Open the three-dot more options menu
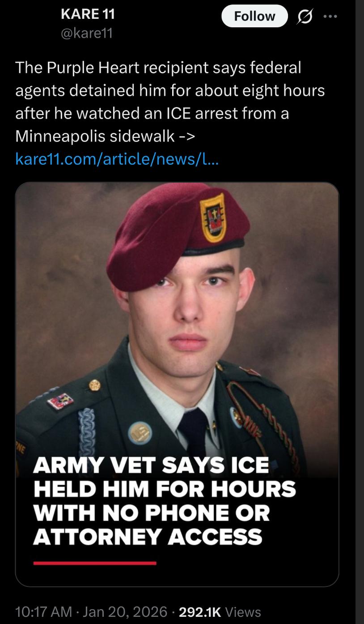This screenshot has height=624, width=364. pos(330,16)
